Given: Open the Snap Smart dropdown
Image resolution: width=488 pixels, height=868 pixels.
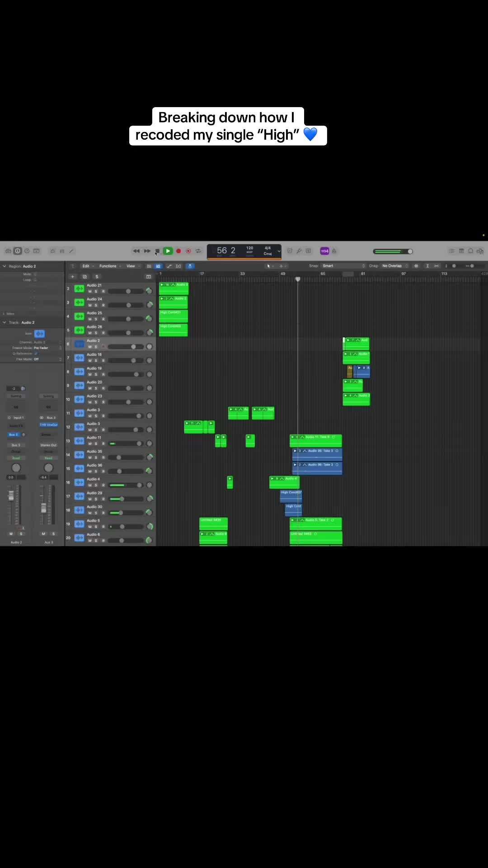Looking at the screenshot, I should (343, 266).
